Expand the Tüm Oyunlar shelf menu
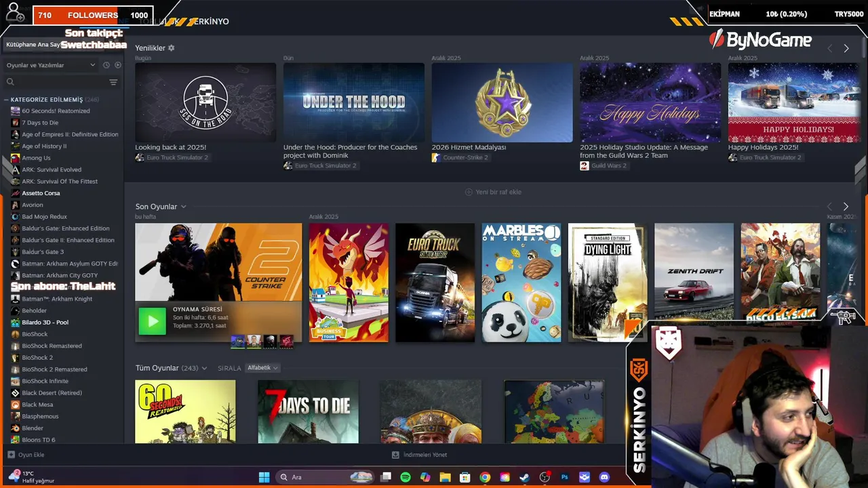868x488 pixels. [204, 368]
